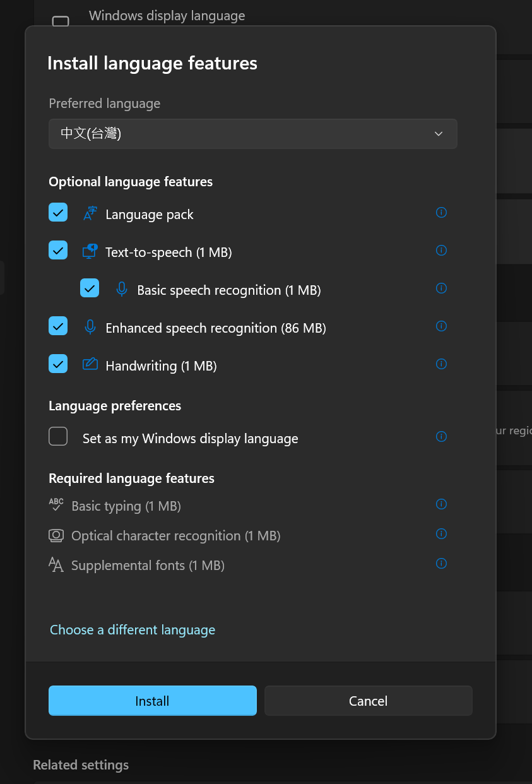Uncheck the Handwriting checkbox
Image resolution: width=532 pixels, height=784 pixels.
(58, 364)
